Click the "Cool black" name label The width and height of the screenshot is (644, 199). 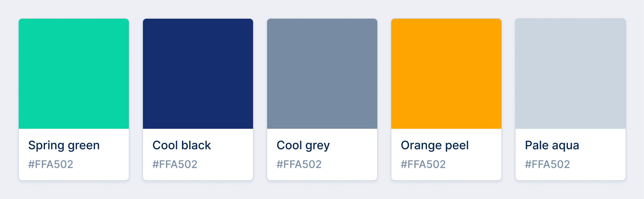[x=182, y=145]
